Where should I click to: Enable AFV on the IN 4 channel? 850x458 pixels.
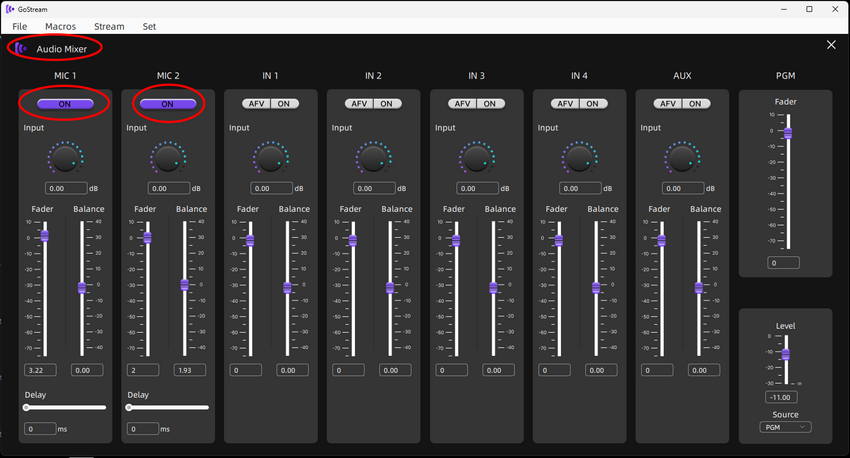coord(565,104)
